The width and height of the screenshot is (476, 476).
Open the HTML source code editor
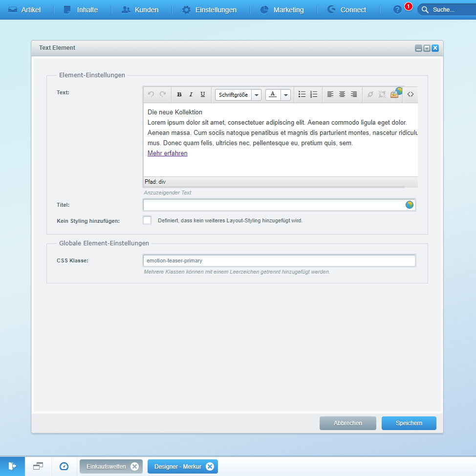(411, 94)
